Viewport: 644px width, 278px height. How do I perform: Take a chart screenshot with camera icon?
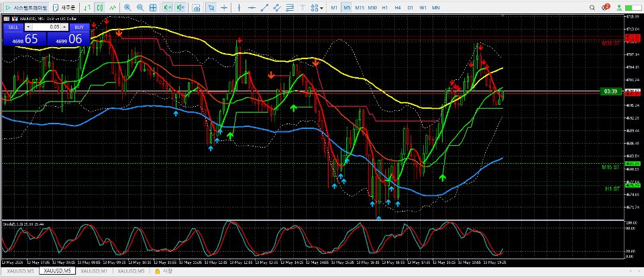pyautogui.click(x=197, y=7)
